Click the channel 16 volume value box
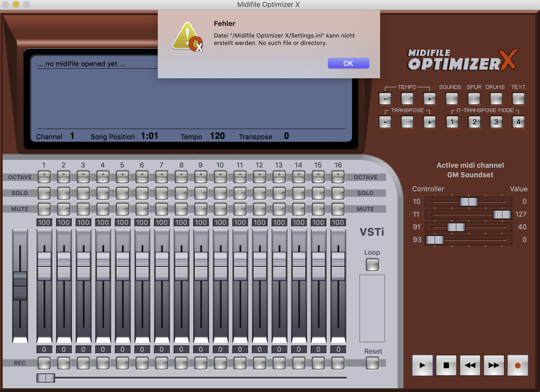The height and width of the screenshot is (392, 540). tap(338, 222)
